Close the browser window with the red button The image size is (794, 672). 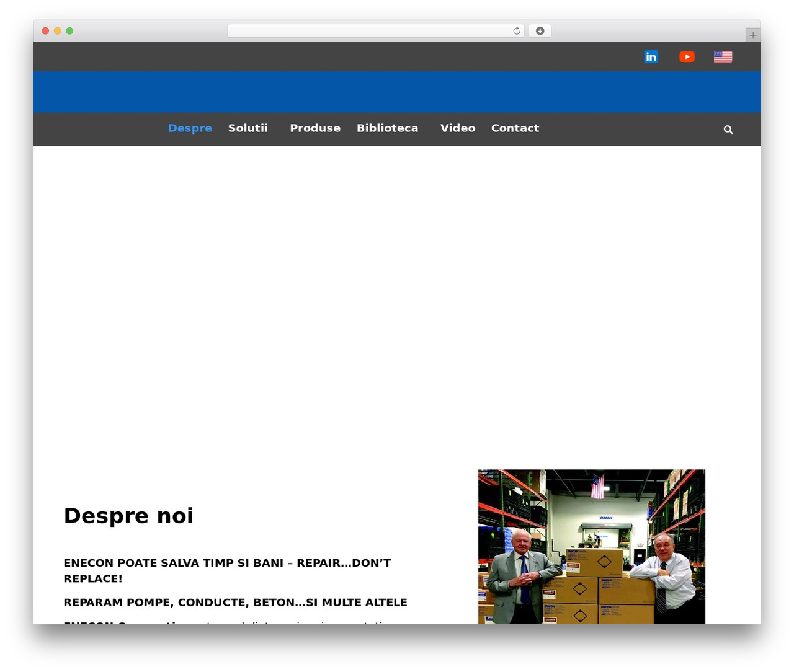pyautogui.click(x=45, y=31)
